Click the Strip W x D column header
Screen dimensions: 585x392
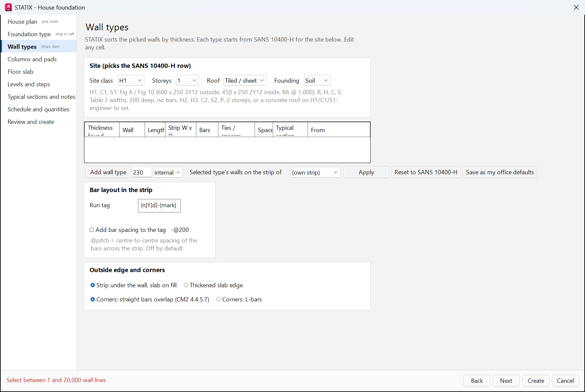[181, 129]
